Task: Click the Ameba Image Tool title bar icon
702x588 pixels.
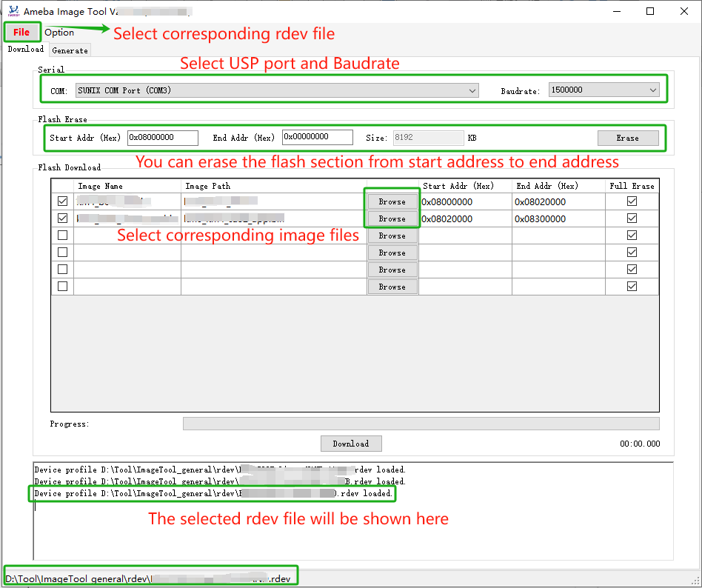Action: pyautogui.click(x=14, y=11)
